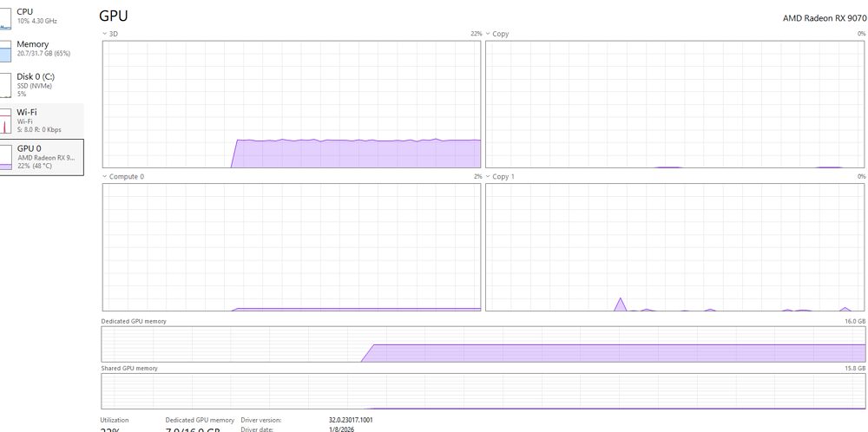Open the 3D engine dropdown chevron

[x=105, y=34]
